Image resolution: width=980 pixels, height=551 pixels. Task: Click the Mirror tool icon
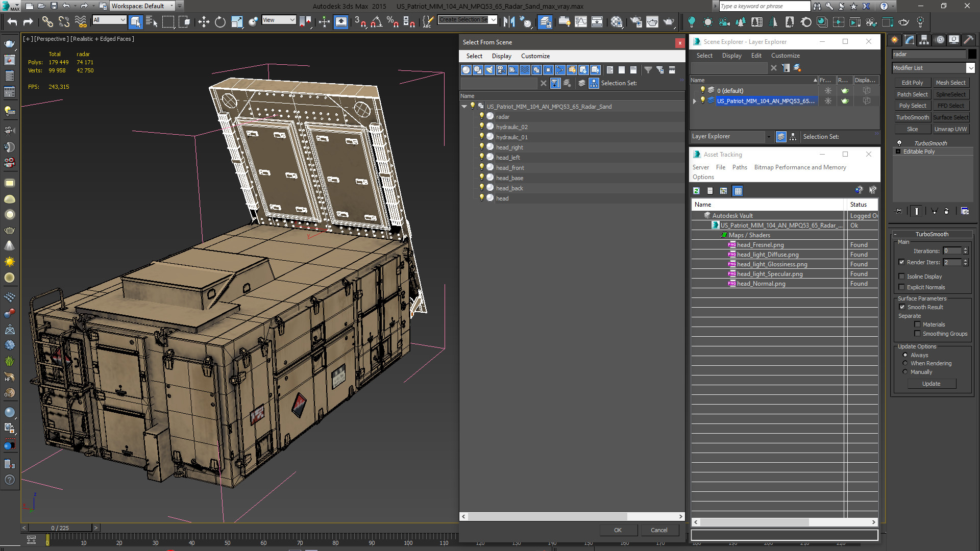point(509,22)
